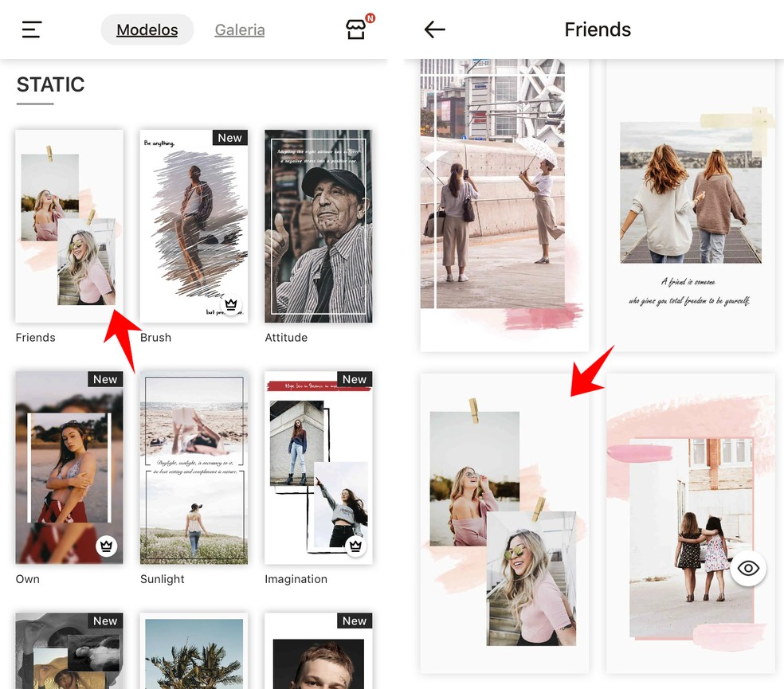784x689 pixels.
Task: Open the Imagination template
Action: tap(318, 468)
